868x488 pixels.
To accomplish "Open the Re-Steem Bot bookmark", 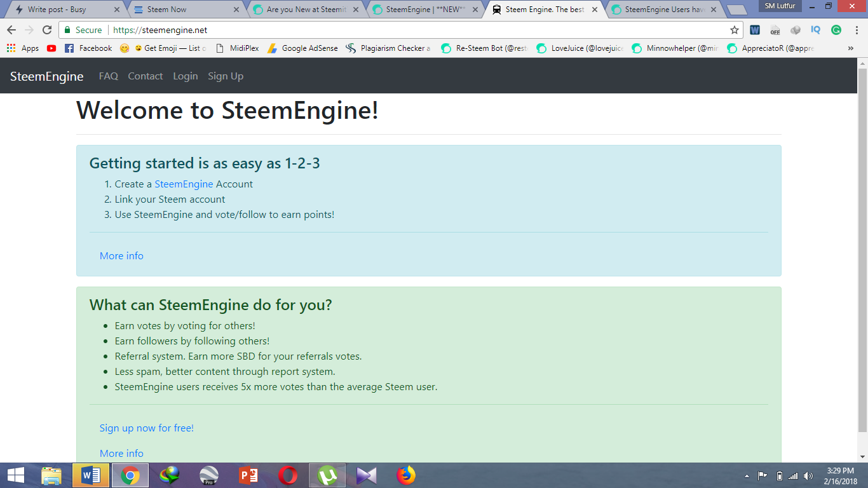I will coord(484,48).
